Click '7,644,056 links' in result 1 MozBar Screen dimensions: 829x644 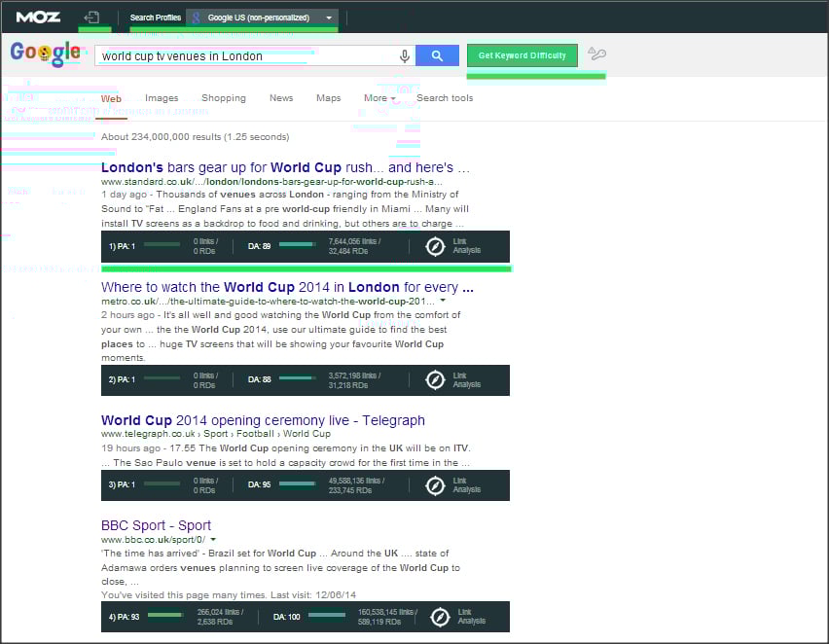(x=355, y=241)
